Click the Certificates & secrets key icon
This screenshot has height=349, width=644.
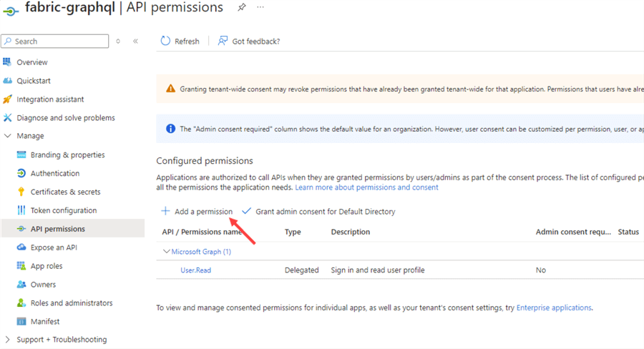coord(21,192)
